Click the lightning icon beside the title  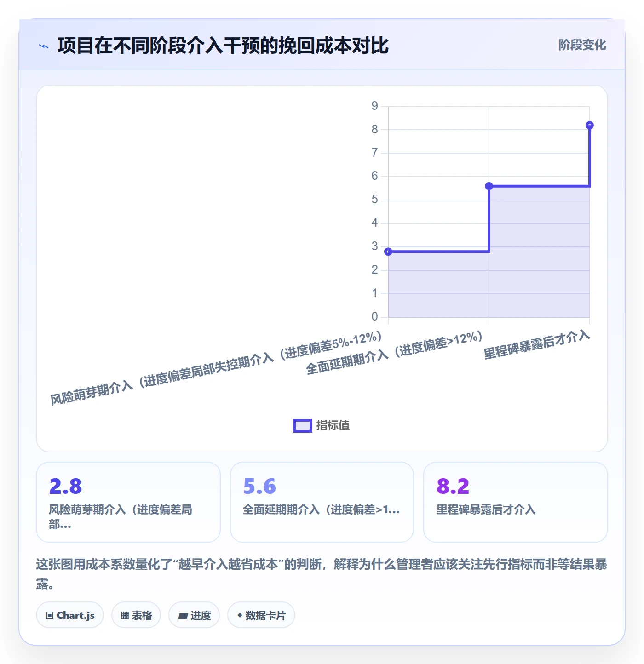(x=44, y=46)
